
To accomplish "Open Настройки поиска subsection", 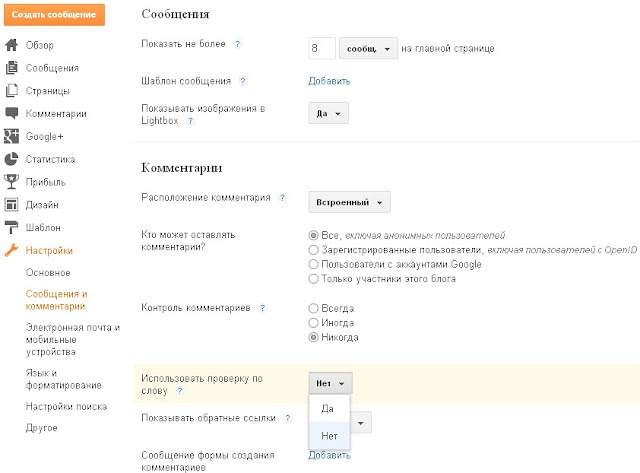I will point(67,406).
